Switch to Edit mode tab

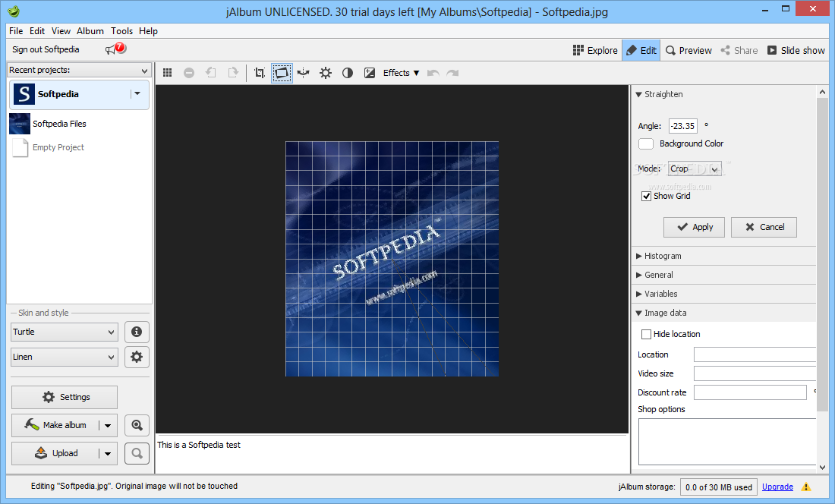[x=641, y=50]
